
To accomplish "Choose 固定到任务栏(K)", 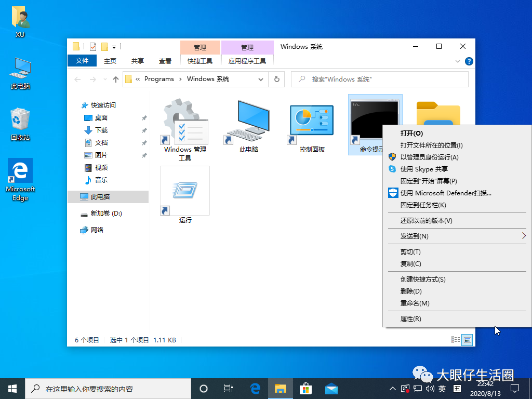I will click(457, 205).
